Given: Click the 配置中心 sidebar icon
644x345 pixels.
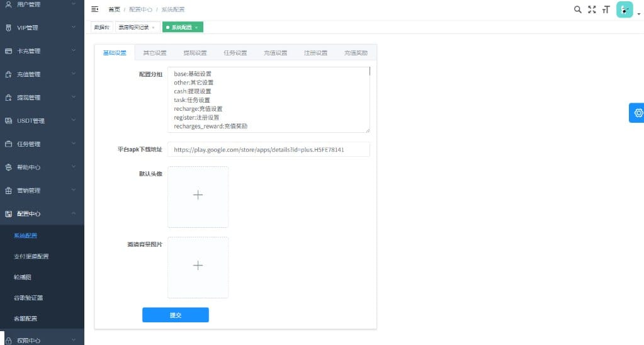Looking at the screenshot, I should 8,213.
